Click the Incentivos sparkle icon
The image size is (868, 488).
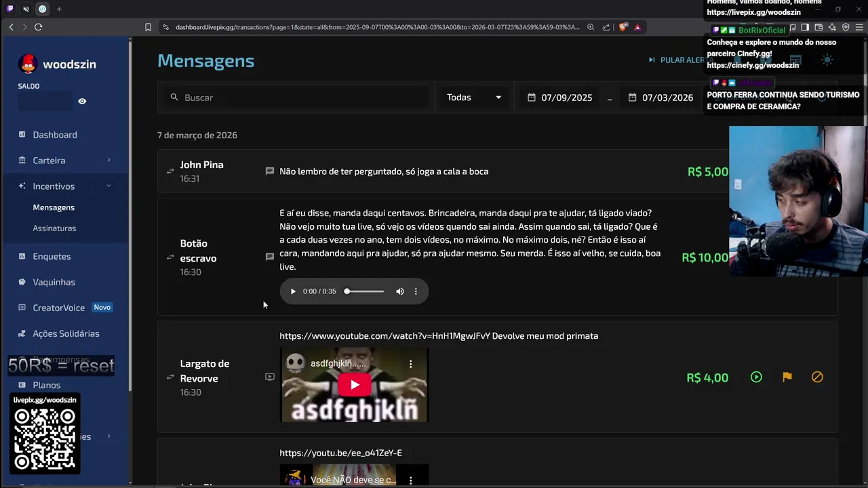pos(22,186)
